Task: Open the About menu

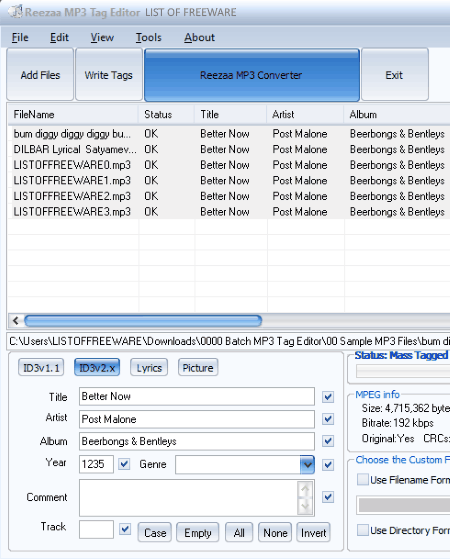Action: (x=199, y=37)
